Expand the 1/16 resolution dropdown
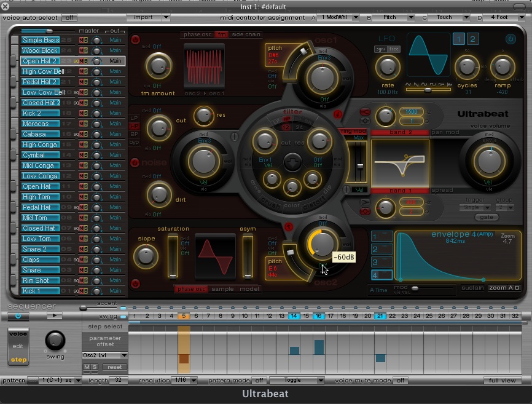532x404 pixels. tap(184, 381)
